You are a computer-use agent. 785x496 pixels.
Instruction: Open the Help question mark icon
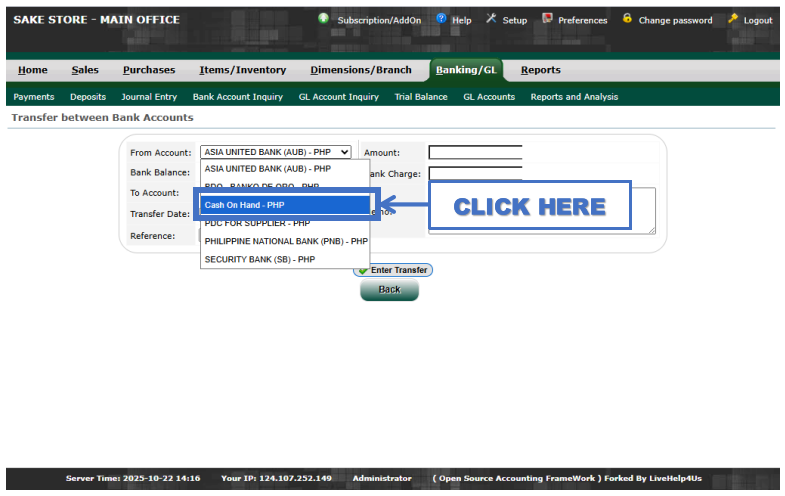click(442, 19)
